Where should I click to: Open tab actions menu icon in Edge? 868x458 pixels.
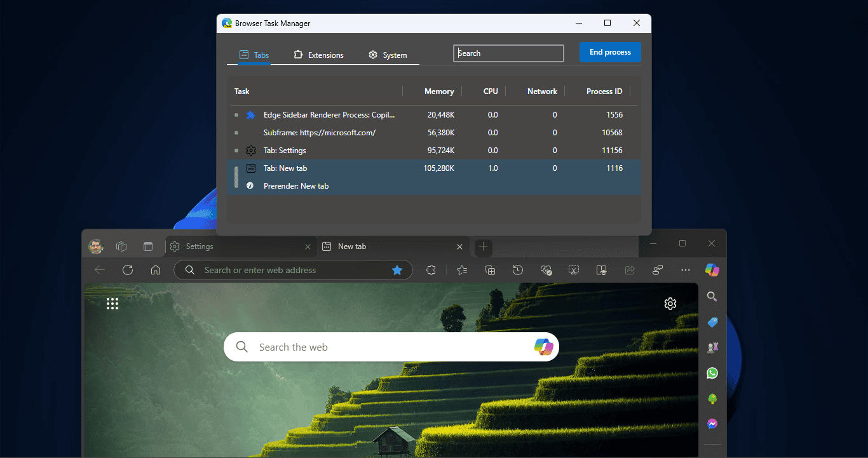coord(148,246)
